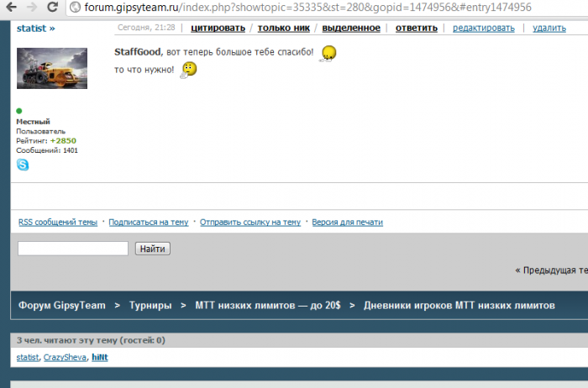Focus the browser address bar URL
Viewport: 588px width, 388px height.
(x=307, y=7)
